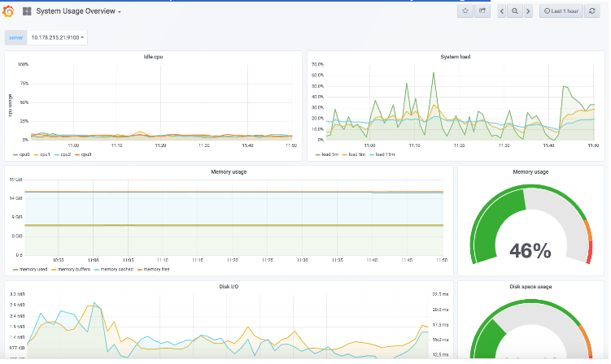Open the Grafana logo home menu

pyautogui.click(x=9, y=11)
